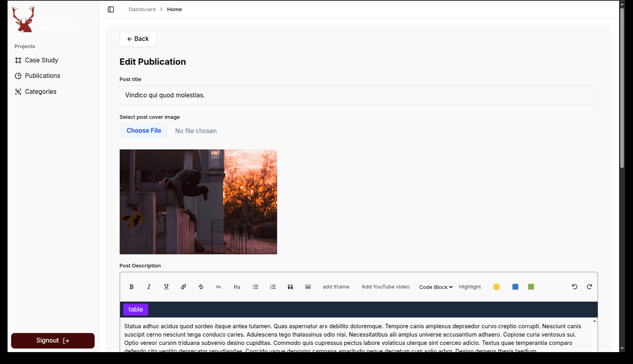Insert an image into description
Screen dimensions: 633x364
point(308,287)
